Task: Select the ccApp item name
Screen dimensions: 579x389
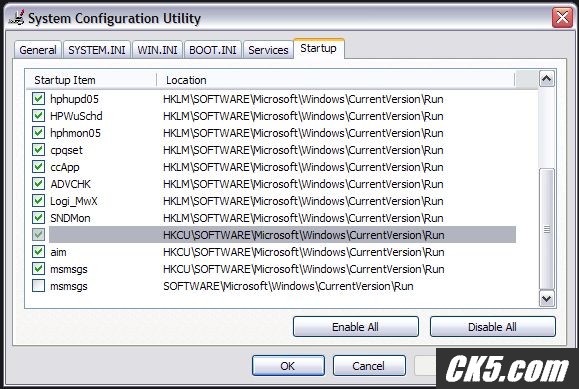Action: pos(65,167)
